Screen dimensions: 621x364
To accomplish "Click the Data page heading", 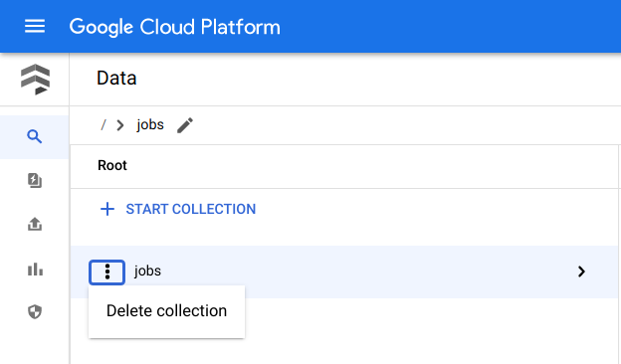I will click(x=116, y=78).
